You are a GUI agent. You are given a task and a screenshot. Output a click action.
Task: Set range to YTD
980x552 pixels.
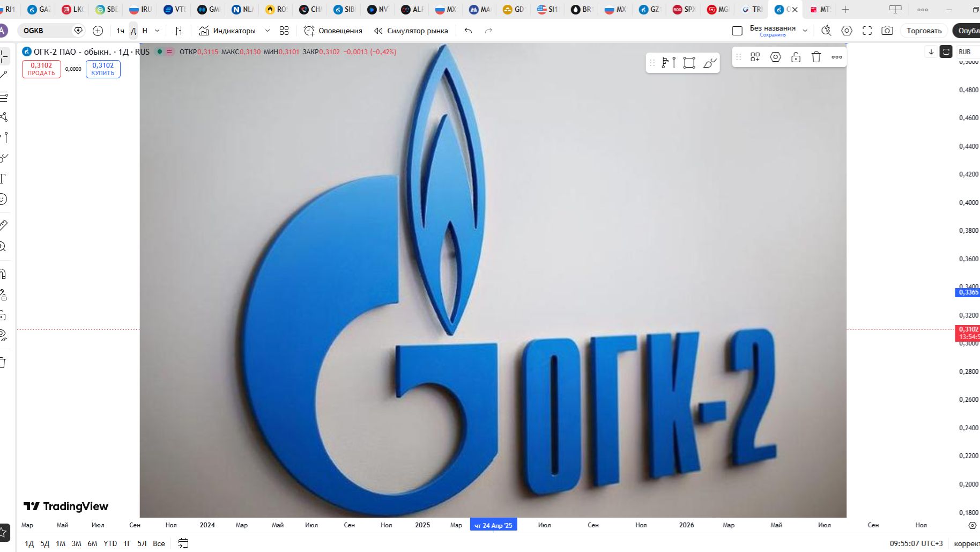click(110, 543)
